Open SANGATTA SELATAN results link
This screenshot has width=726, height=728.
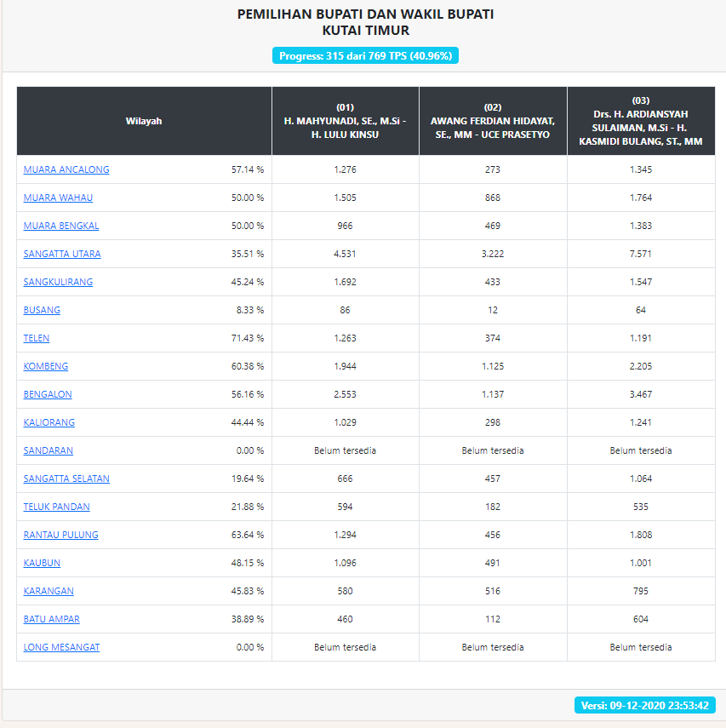tap(66, 479)
